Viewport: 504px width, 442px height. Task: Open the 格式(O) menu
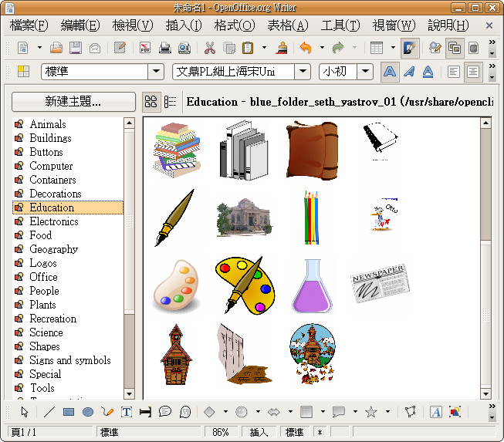click(x=235, y=25)
